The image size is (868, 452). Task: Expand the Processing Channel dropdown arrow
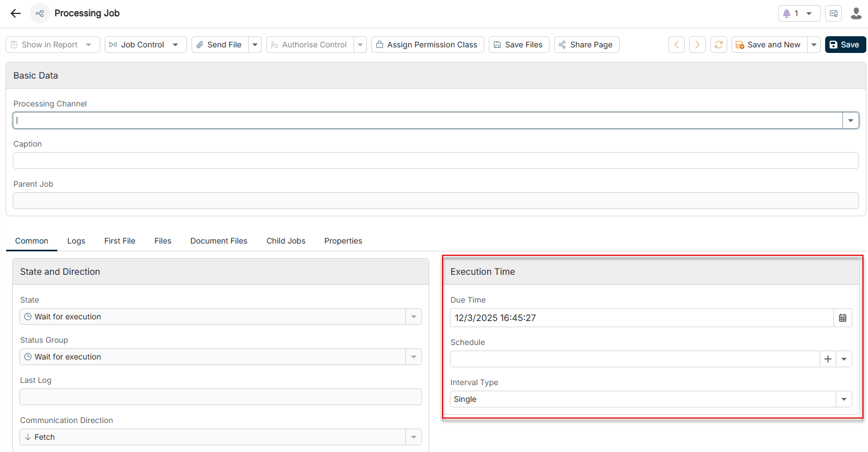851,120
